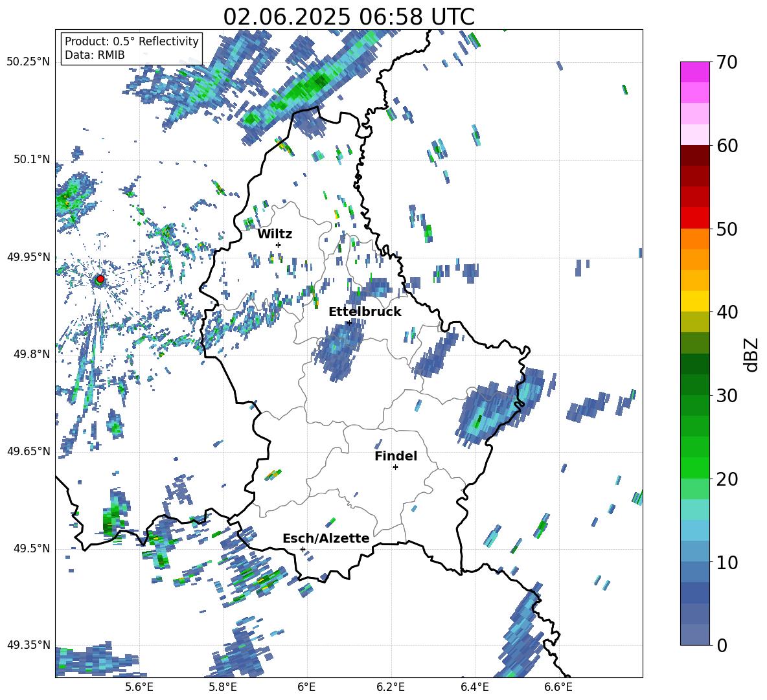Click the 50 value on colorbar

click(727, 229)
